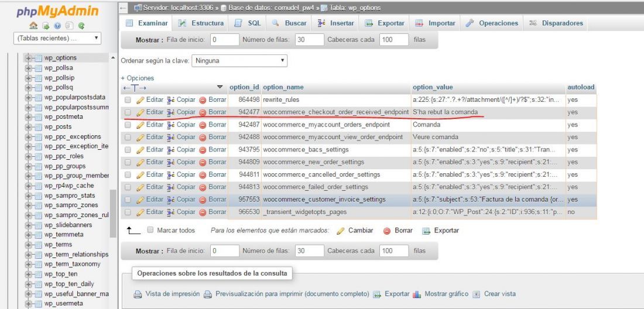This screenshot has height=309, width=644.
Task: Click the green reload navigation icon
Action: [x=81, y=25]
